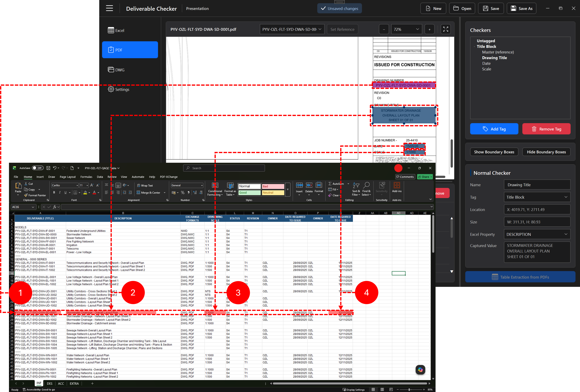Edit the Name field Drawing Title
This screenshot has height=392, width=580.
coord(537,185)
